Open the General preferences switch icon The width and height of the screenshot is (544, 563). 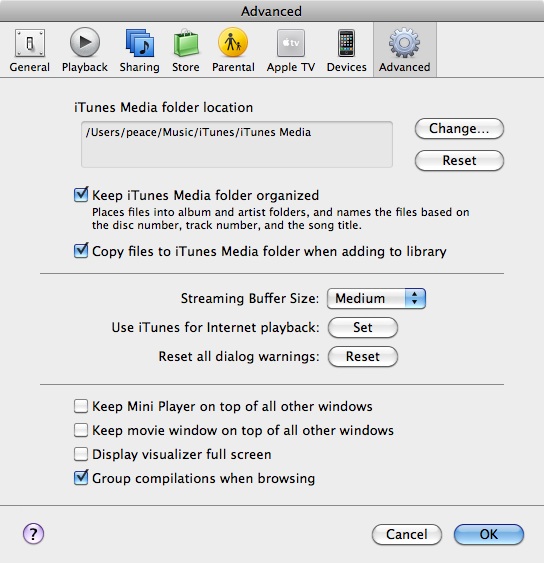[x=29, y=43]
